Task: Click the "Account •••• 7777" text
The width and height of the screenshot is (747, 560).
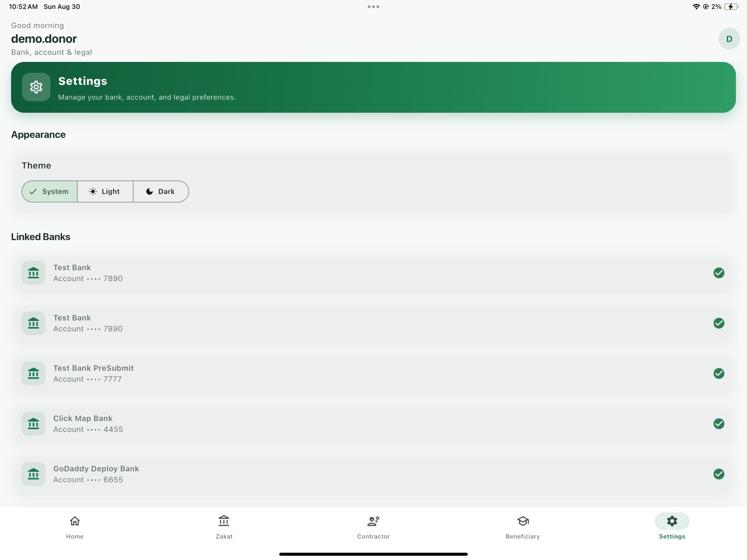Action: coord(87,379)
